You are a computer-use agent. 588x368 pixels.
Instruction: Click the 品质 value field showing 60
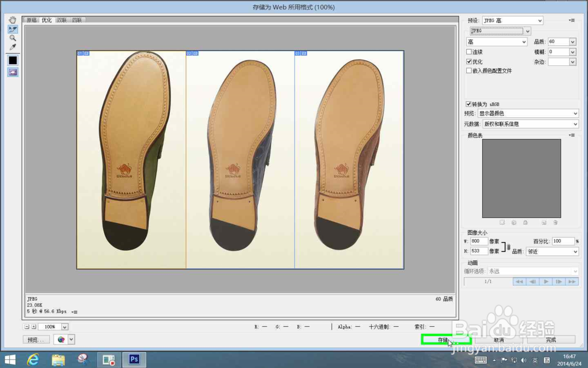pos(558,42)
